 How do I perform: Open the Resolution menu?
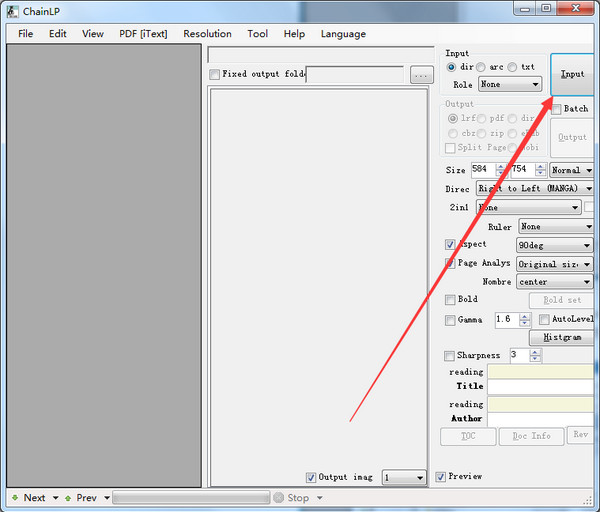pyautogui.click(x=207, y=33)
